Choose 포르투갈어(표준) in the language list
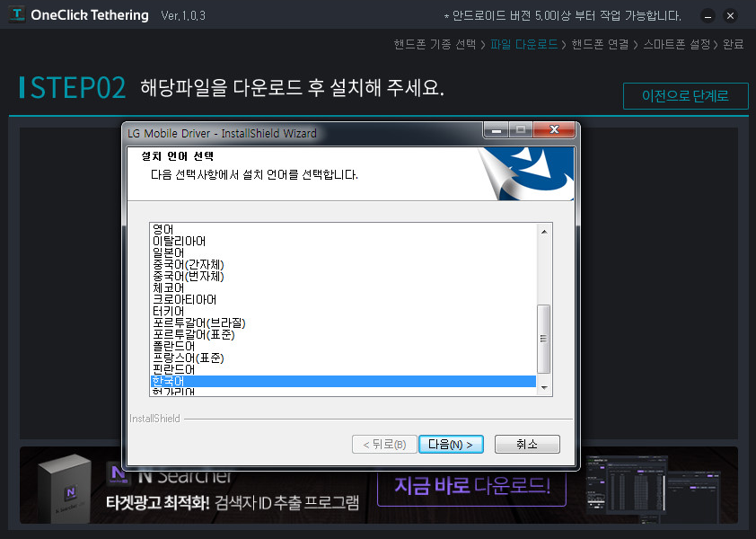The height and width of the screenshot is (539, 756). [x=343, y=334]
